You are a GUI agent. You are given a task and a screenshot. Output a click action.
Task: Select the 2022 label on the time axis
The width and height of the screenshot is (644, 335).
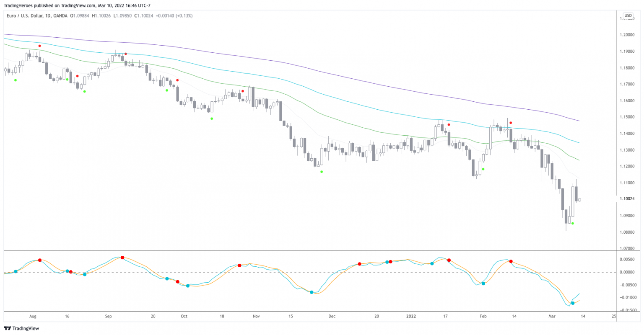(411, 317)
